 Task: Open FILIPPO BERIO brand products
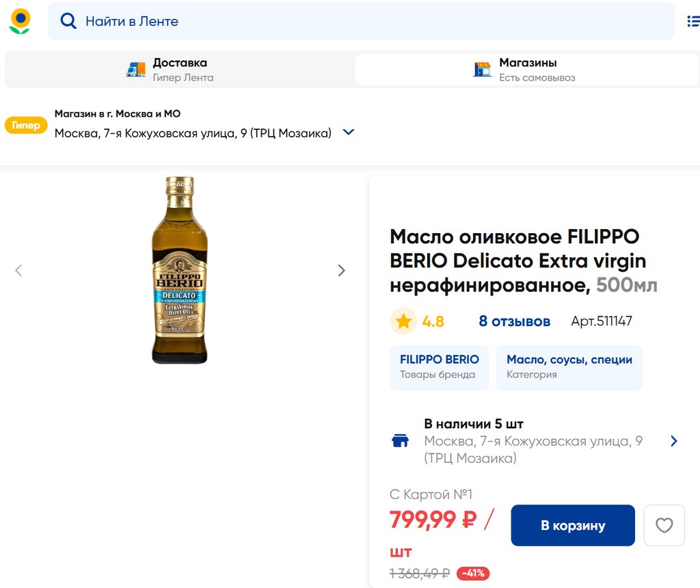click(x=439, y=367)
